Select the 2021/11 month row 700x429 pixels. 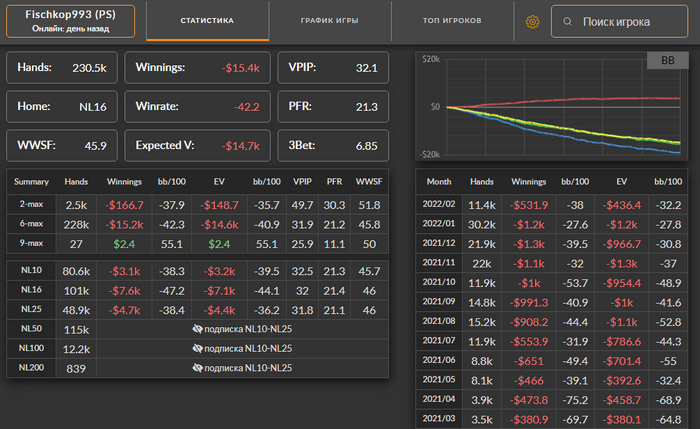552,263
